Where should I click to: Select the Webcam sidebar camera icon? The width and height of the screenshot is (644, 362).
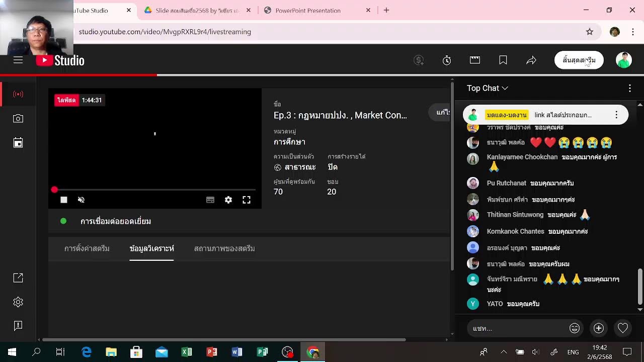[18, 119]
